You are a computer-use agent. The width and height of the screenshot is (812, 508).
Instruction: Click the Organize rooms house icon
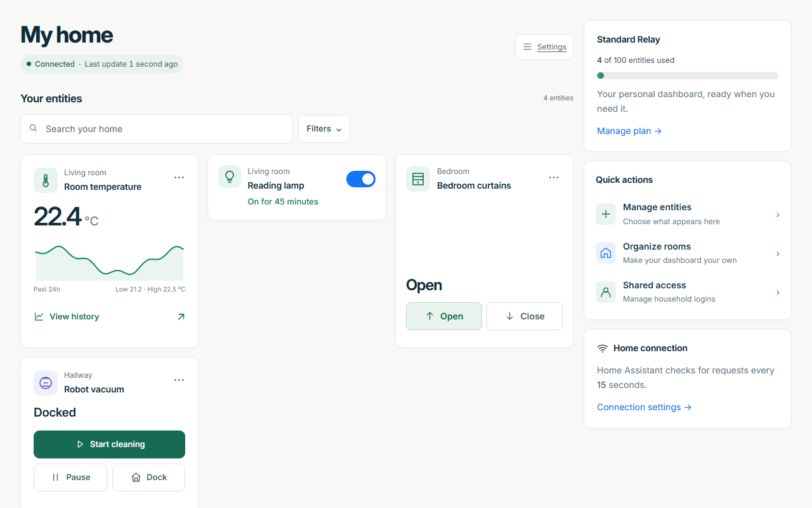[606, 253]
